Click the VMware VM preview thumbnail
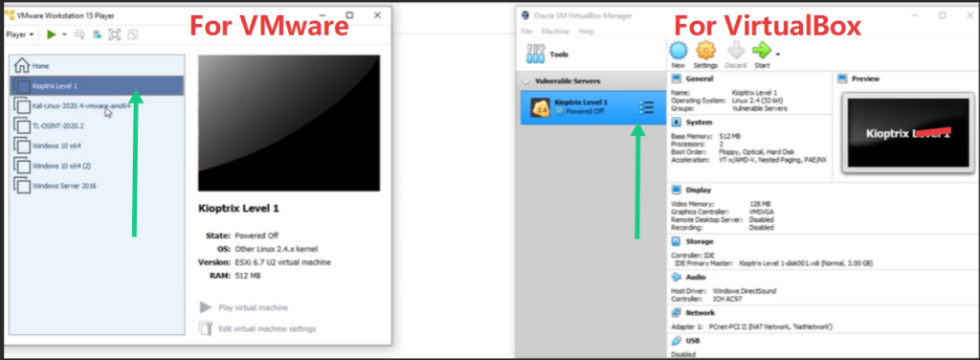980x360 pixels. click(x=289, y=124)
